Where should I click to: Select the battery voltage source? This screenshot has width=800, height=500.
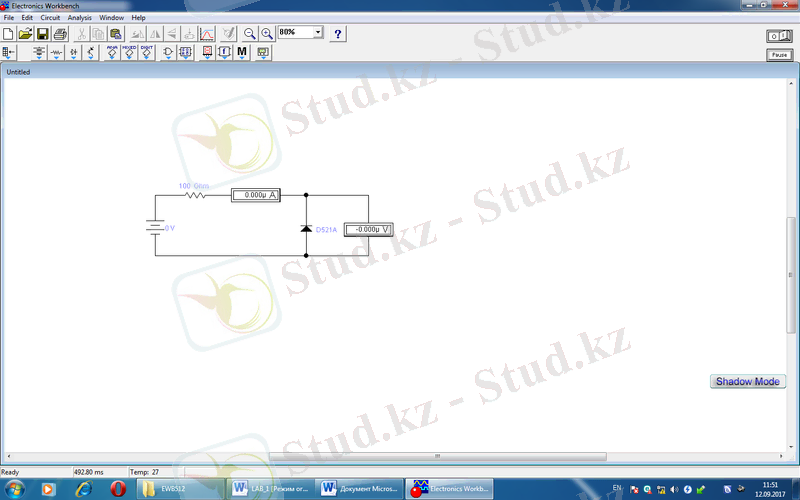pyautogui.click(x=155, y=227)
